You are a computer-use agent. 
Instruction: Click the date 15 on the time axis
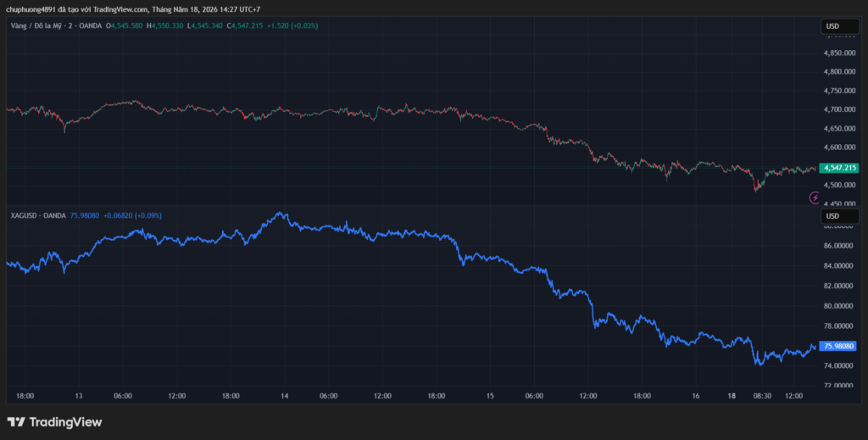490,396
